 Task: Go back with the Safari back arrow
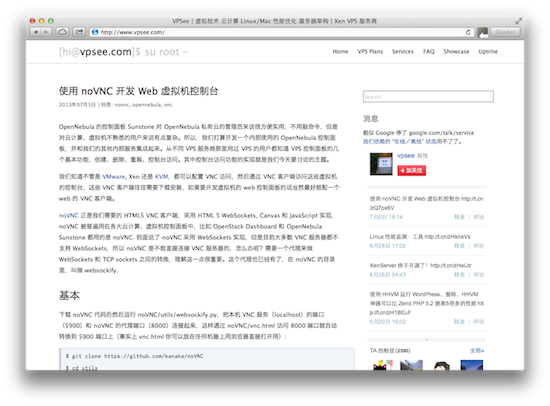[x=35, y=32]
